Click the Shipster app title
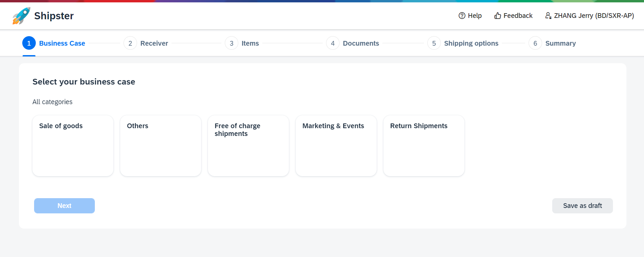Screen dimensions: 644x257 coord(54,16)
